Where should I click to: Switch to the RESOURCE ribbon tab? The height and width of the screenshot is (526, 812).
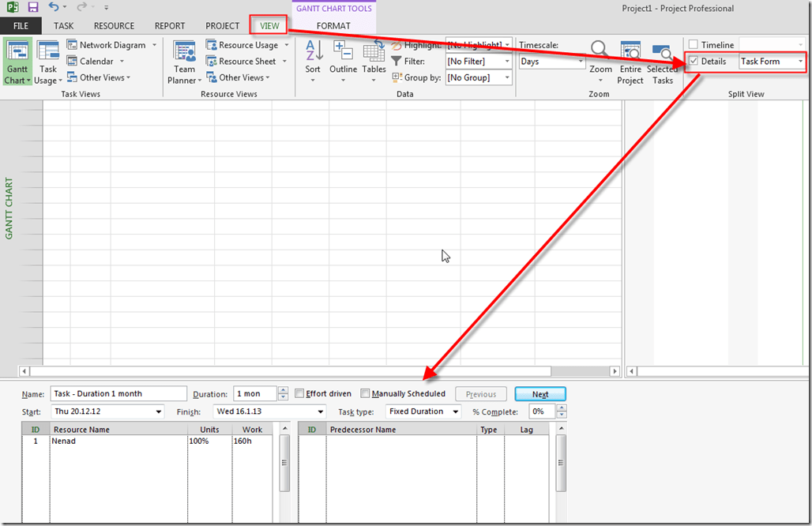click(114, 26)
